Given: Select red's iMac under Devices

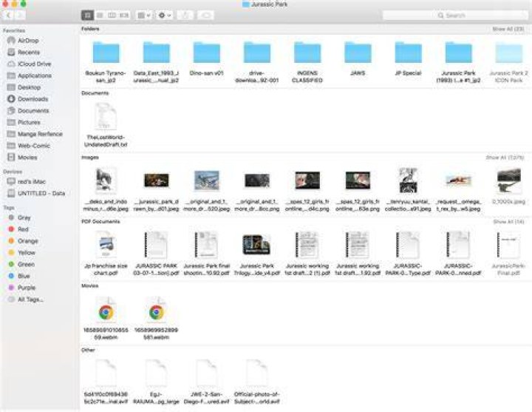Looking at the screenshot, I should click(31, 182).
